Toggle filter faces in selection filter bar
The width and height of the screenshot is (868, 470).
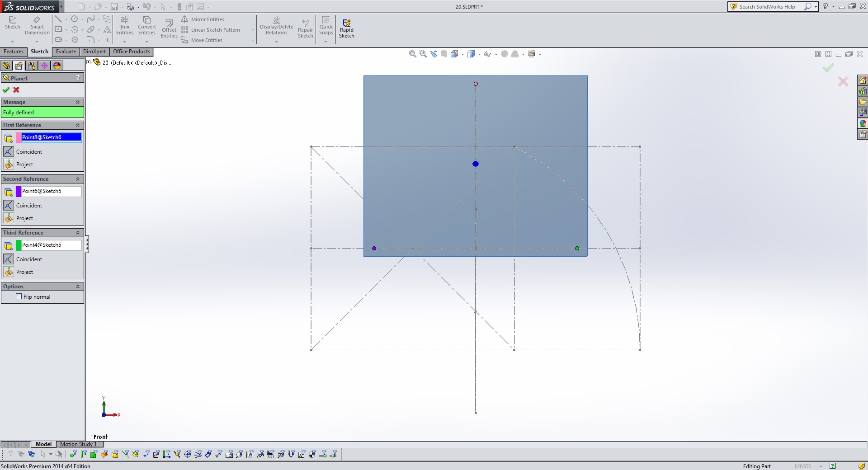94,454
